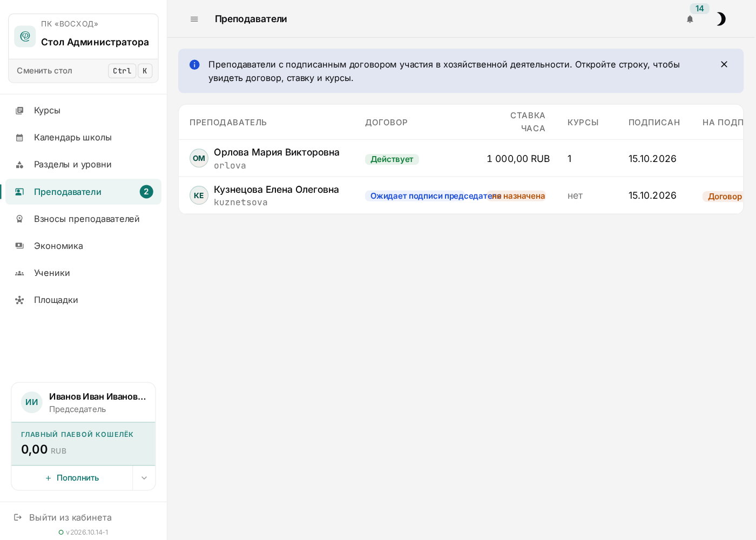Click the calendar icon beside Календарь школы
The image size is (756, 540).
[x=19, y=138]
